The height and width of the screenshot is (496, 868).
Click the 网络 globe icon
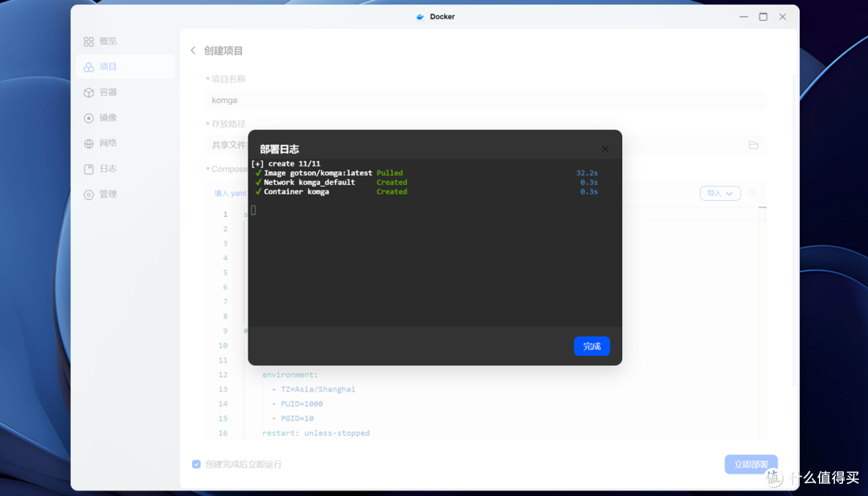[x=88, y=143]
